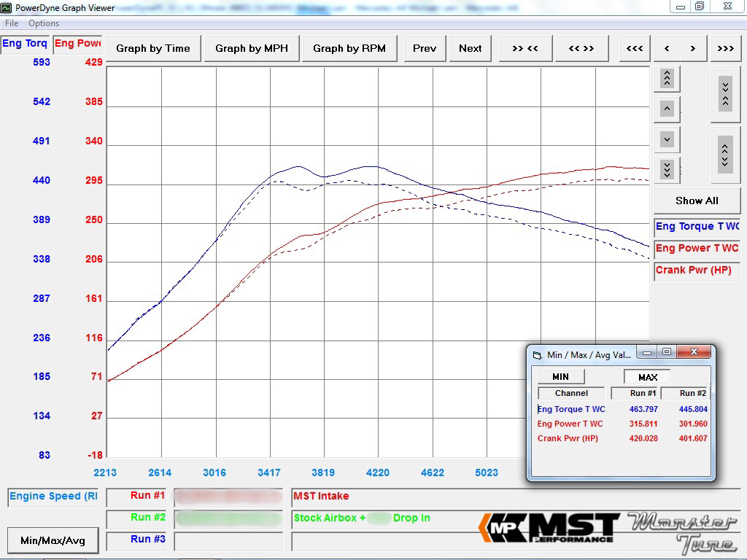The height and width of the screenshot is (560, 747).
Task: Click the Graph by RPM button
Action: click(349, 48)
